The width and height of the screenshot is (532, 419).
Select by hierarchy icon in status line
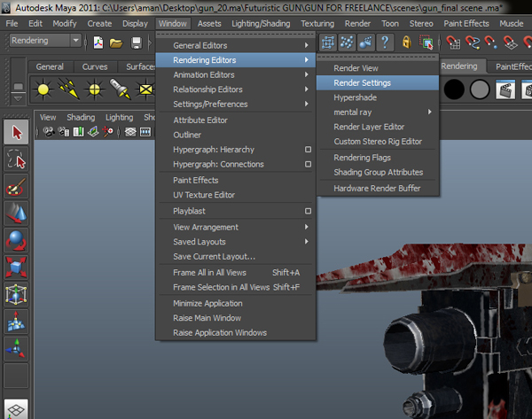tap(328, 43)
